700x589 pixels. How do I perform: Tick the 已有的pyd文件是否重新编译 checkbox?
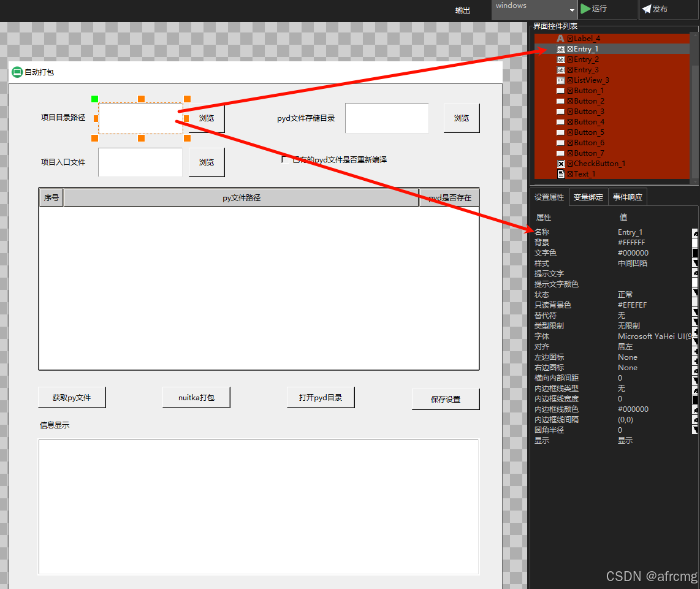pos(285,159)
